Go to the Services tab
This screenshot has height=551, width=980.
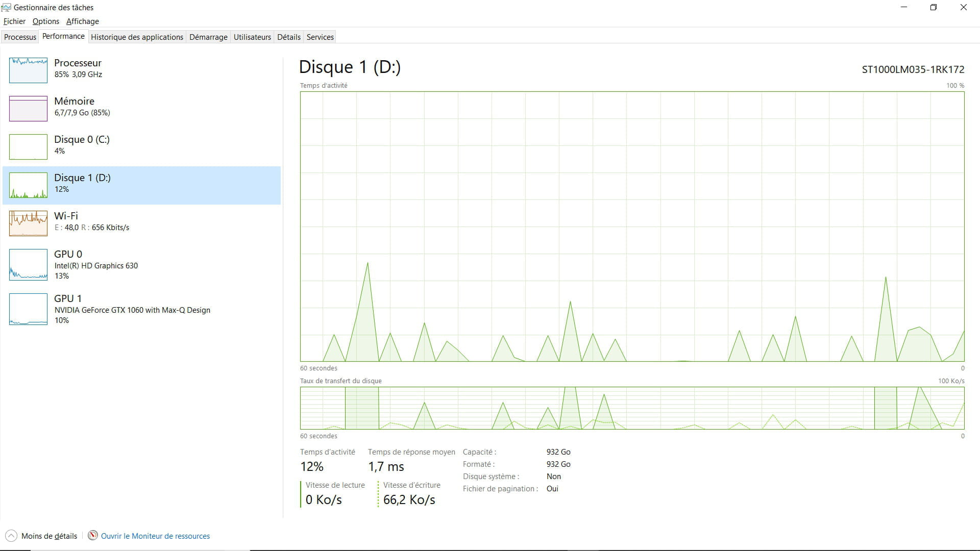tap(320, 37)
